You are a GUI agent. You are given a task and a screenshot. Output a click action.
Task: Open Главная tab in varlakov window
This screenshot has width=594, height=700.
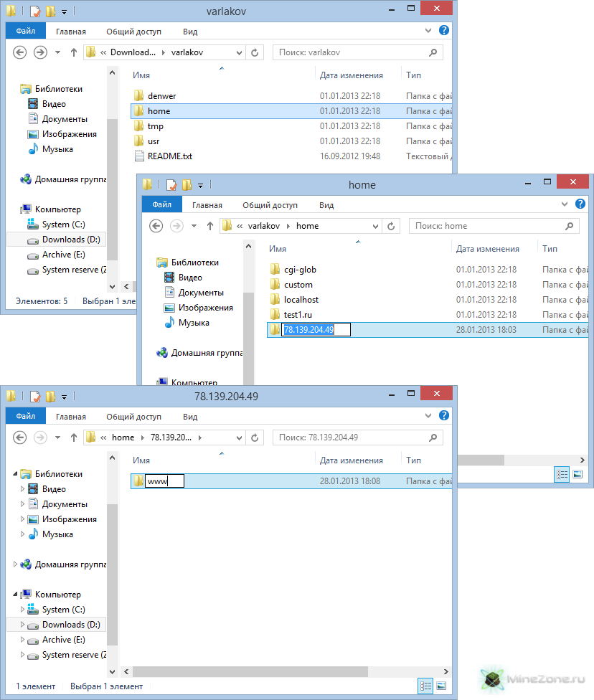point(71,32)
